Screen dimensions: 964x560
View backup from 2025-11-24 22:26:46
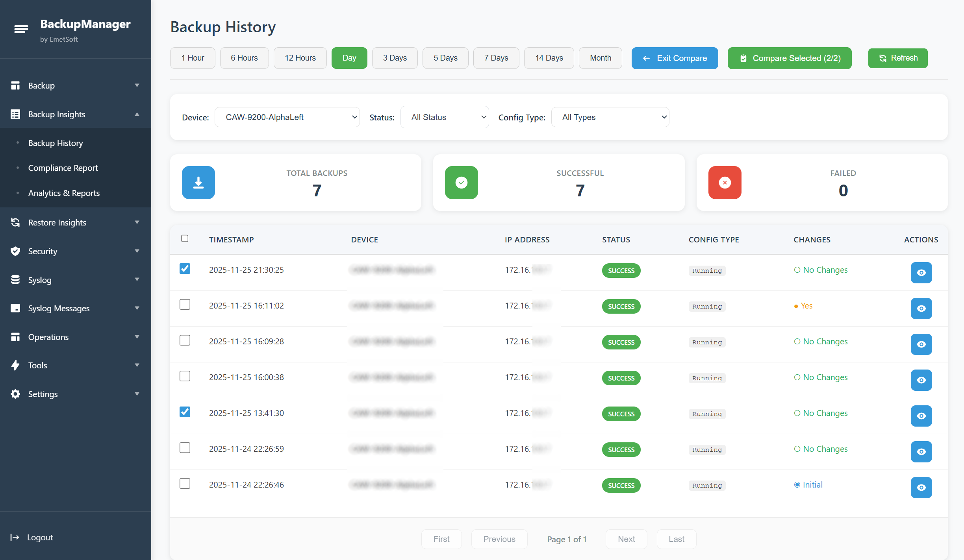[921, 488]
